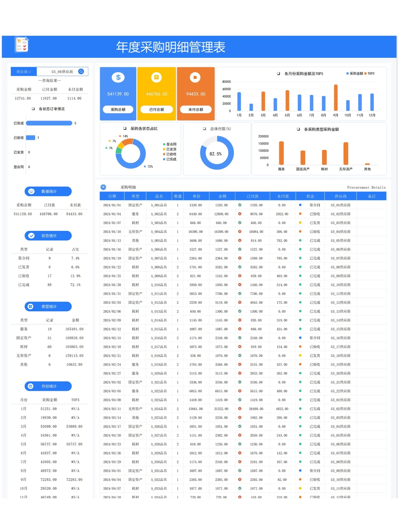Select the 日期 column header
The image size is (398, 532).
coord(112,196)
